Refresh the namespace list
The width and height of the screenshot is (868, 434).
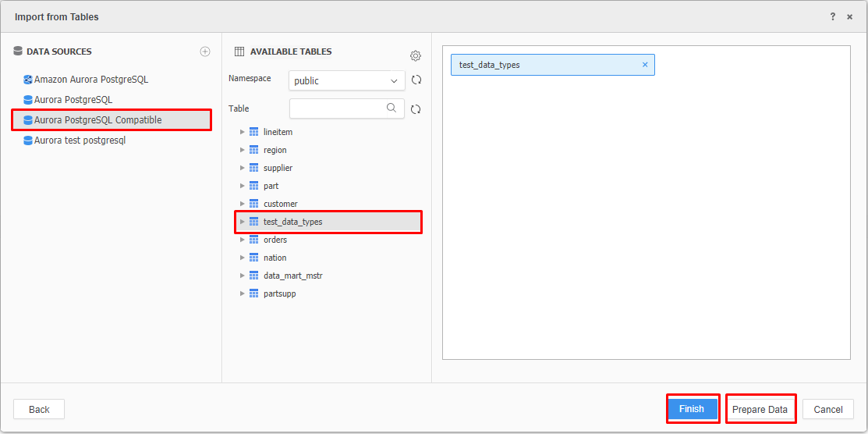tap(416, 80)
